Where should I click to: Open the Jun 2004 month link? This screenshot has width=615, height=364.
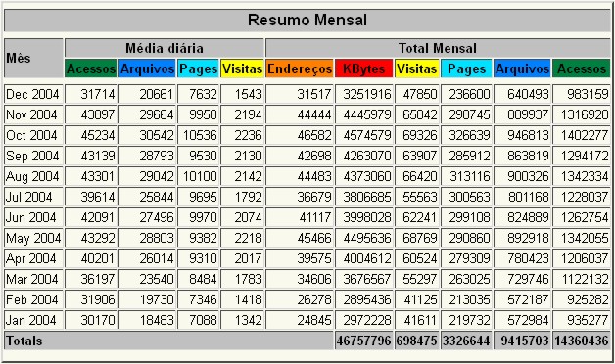[31, 217]
